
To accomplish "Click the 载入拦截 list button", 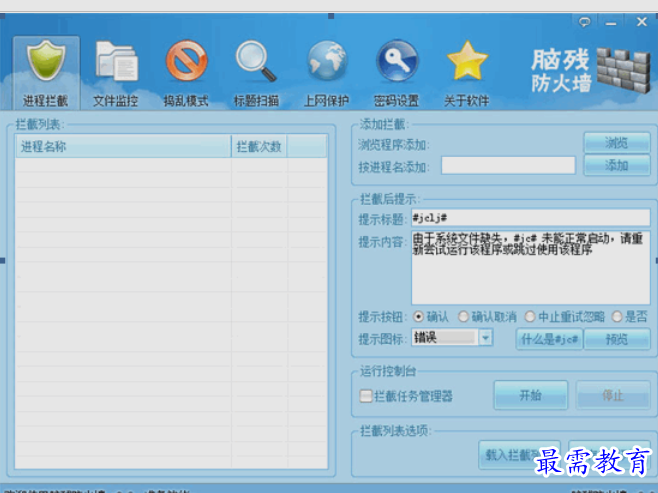I will (x=520, y=455).
